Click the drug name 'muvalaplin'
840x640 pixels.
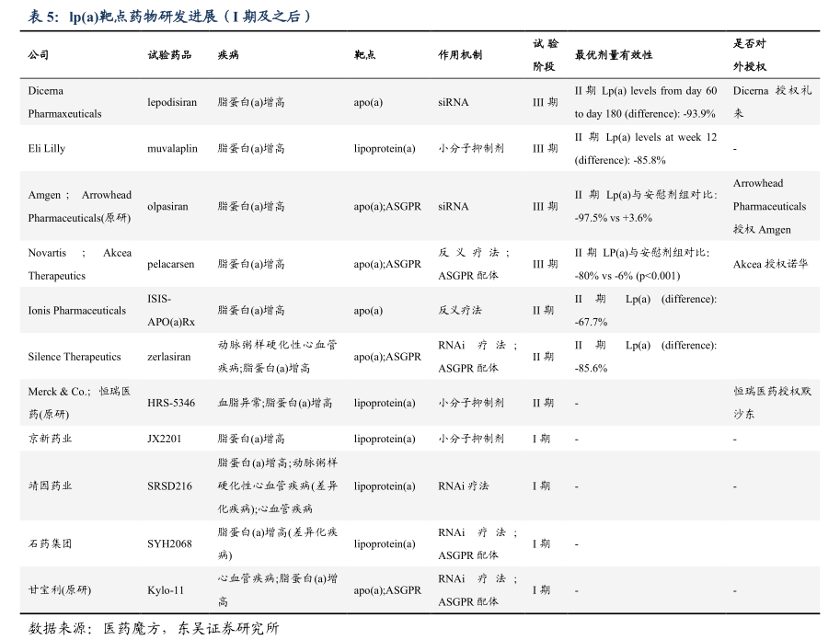[172, 148]
